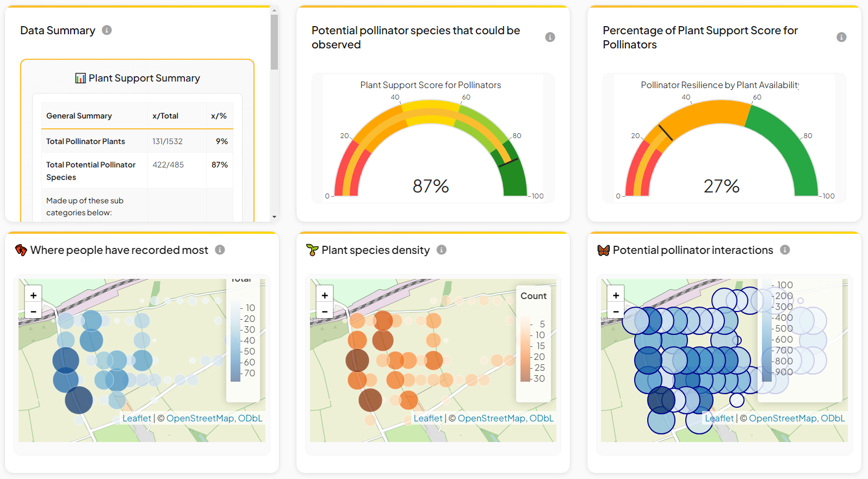Click info icon next to Data Summary

[107, 30]
